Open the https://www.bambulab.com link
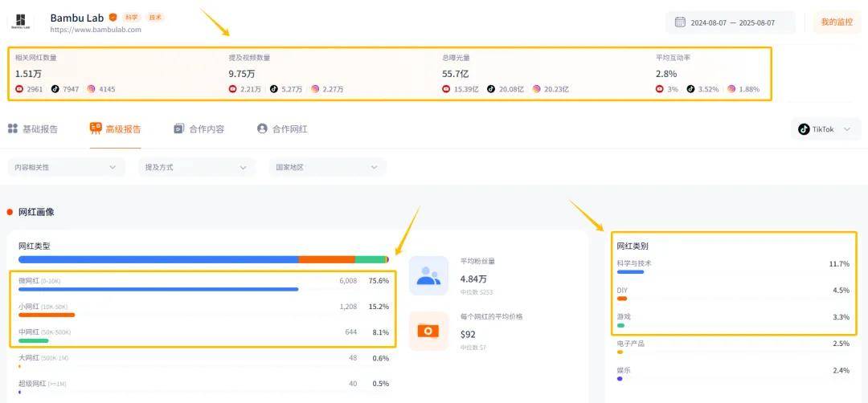 point(96,30)
